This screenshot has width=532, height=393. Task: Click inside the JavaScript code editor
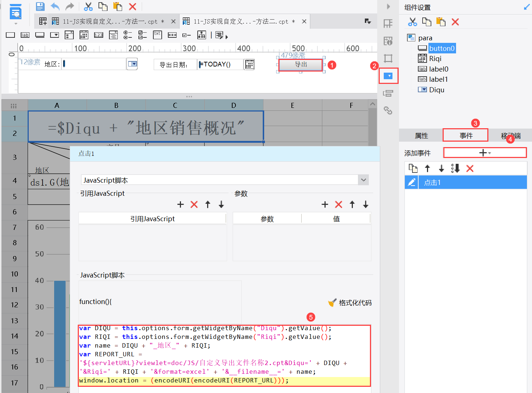(225, 355)
